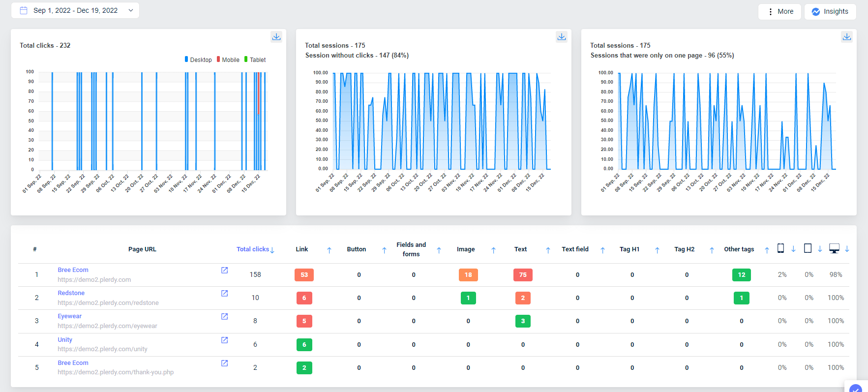Sort tablet percentage column arrow
The height and width of the screenshot is (392, 868).
820,249
